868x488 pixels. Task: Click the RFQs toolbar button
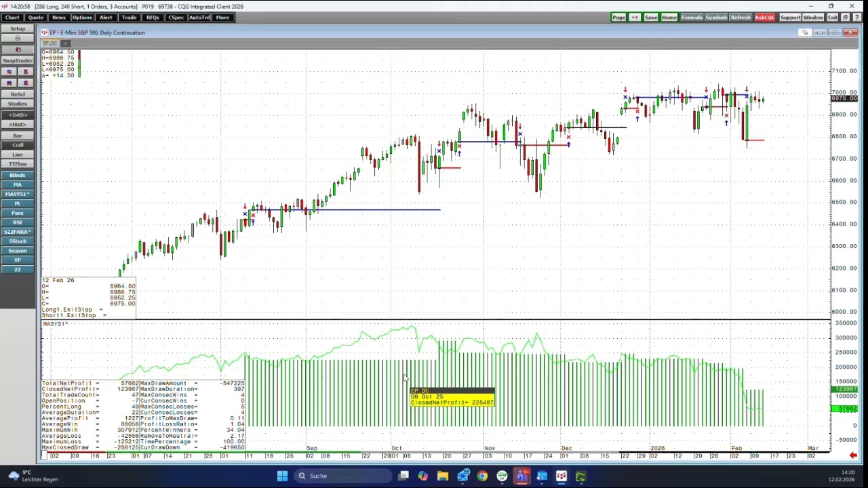tap(153, 17)
